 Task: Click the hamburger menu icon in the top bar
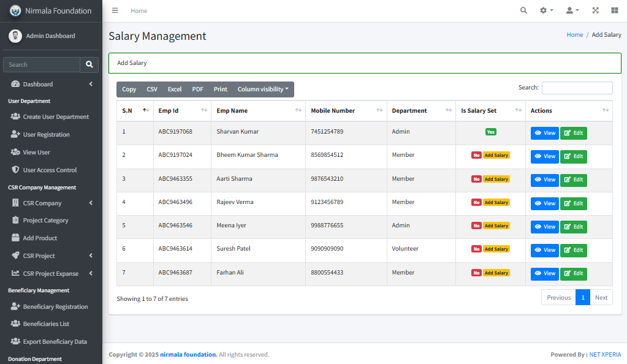115,10
